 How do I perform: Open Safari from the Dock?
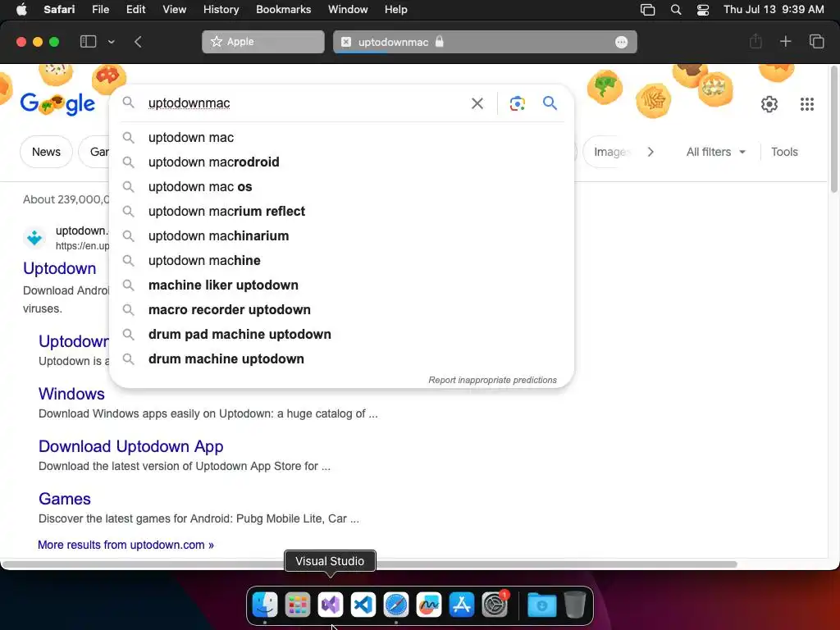(x=396, y=605)
